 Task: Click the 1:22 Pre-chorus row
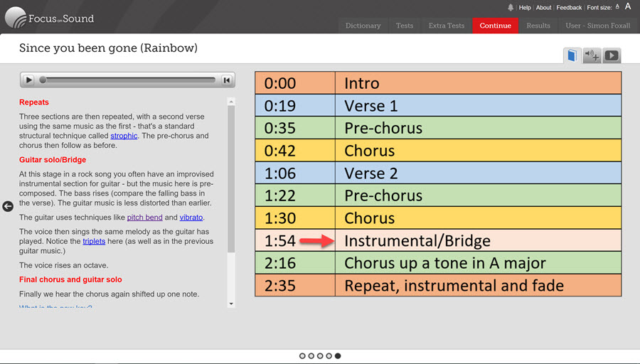click(x=438, y=195)
